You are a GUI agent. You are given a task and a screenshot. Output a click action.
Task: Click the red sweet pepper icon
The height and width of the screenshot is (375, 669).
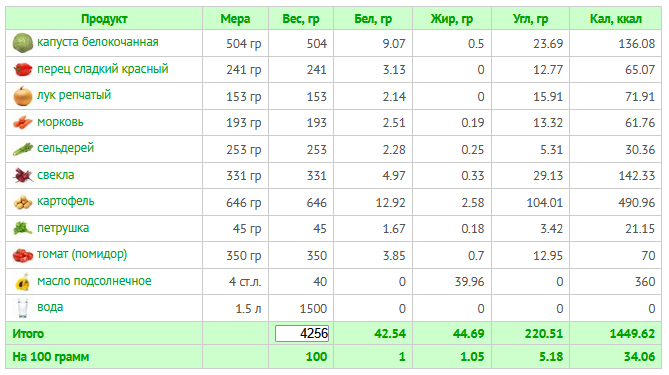(23, 69)
